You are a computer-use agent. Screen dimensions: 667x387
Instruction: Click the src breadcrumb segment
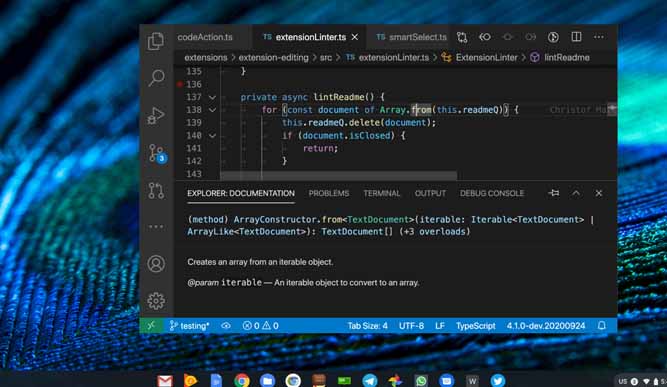325,57
